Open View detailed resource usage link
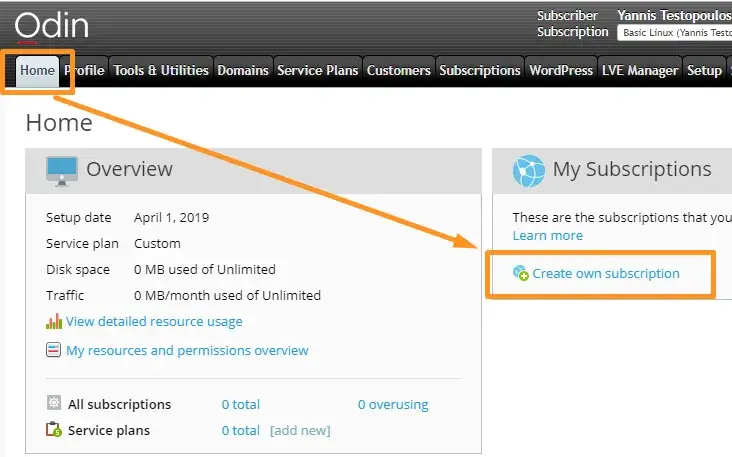The image size is (732, 457). [154, 322]
